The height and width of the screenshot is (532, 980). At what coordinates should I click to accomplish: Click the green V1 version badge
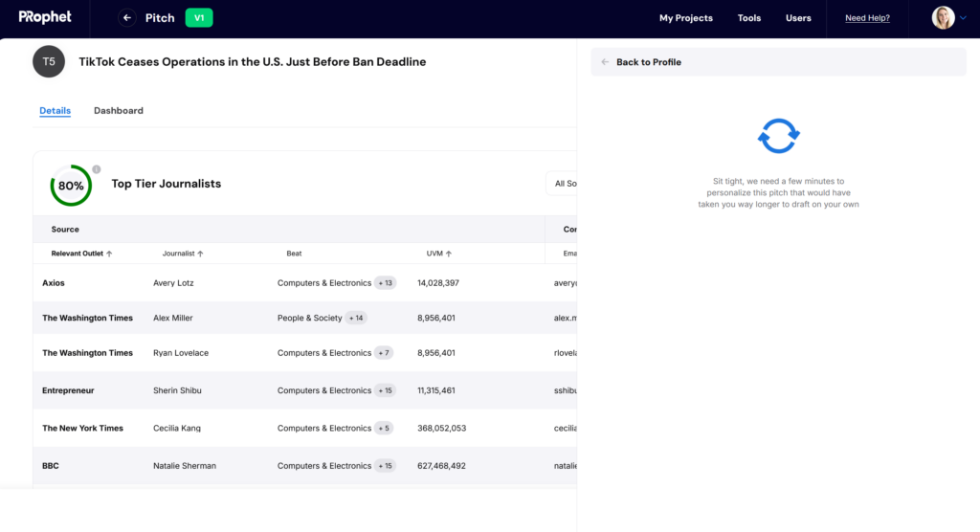pyautogui.click(x=199, y=17)
